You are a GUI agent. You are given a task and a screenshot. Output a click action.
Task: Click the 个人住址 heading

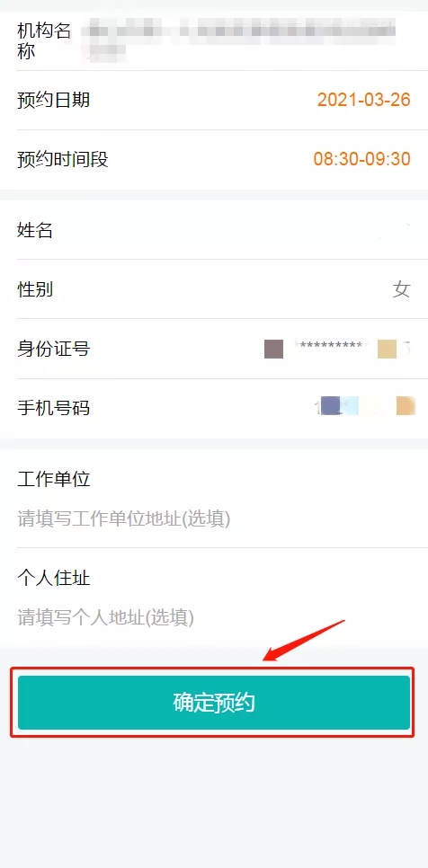[53, 579]
